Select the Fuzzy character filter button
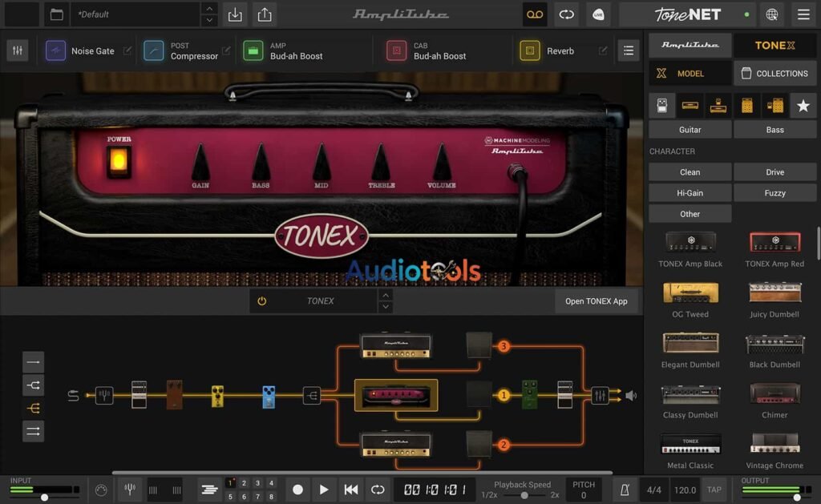The width and height of the screenshot is (821, 504). (774, 192)
